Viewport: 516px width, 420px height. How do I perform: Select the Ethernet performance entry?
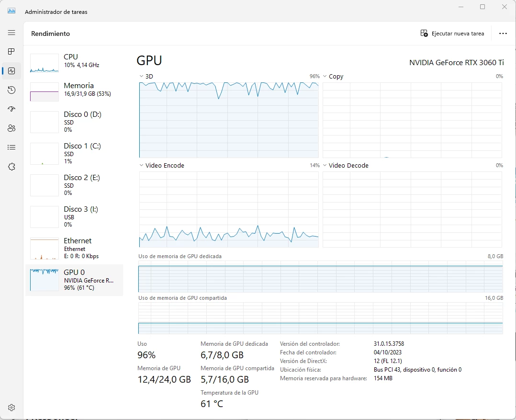click(74, 248)
